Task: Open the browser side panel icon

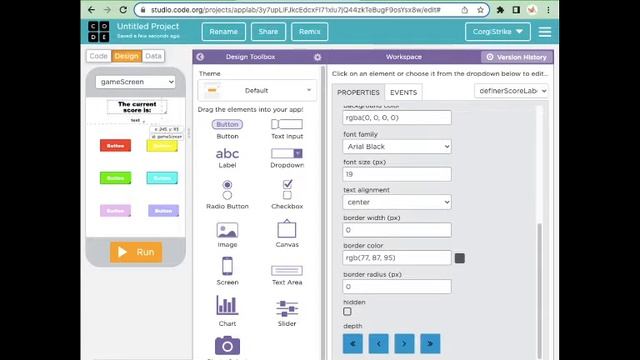Action: pyautogui.click(x=516, y=10)
